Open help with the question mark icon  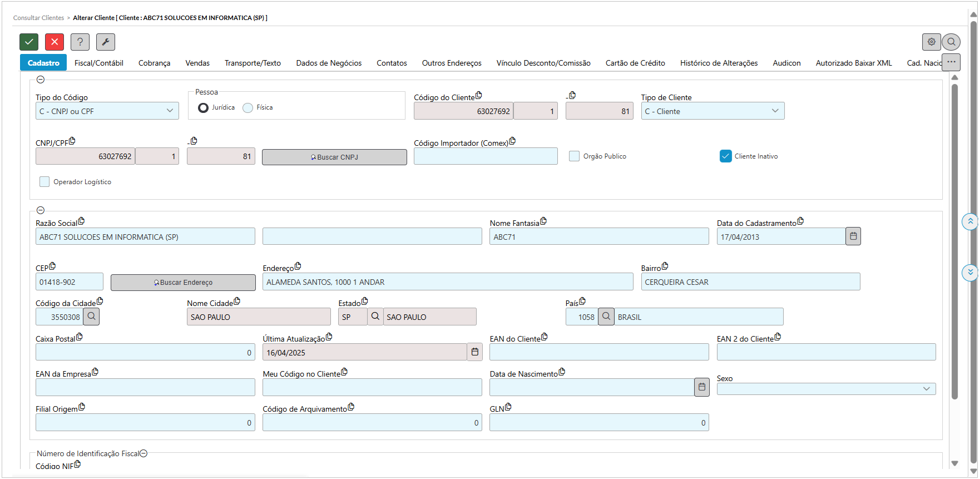(80, 42)
